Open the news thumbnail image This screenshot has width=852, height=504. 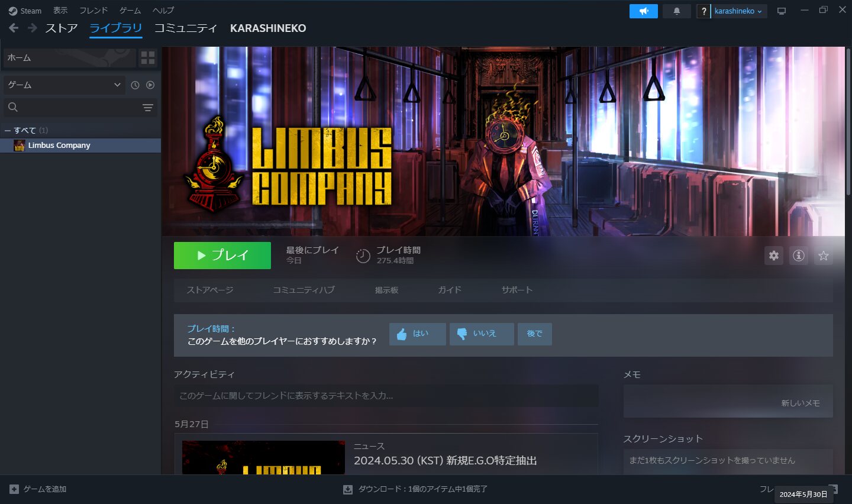[x=263, y=457]
